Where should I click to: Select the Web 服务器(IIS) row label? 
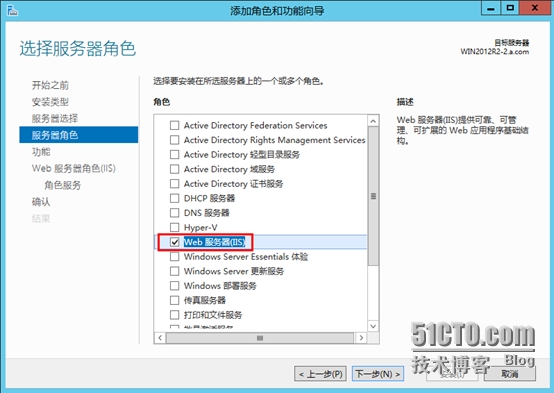pyautogui.click(x=214, y=242)
